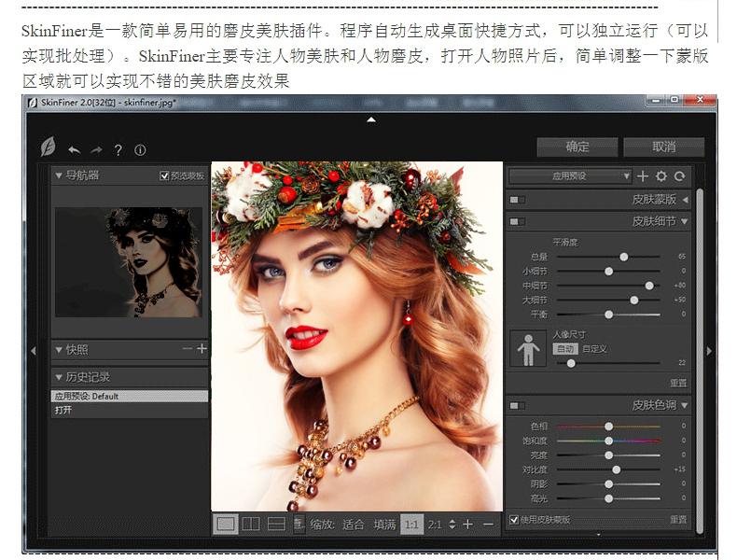The height and width of the screenshot is (560, 737).
Task: Select the single image view mode
Action: tap(226, 524)
